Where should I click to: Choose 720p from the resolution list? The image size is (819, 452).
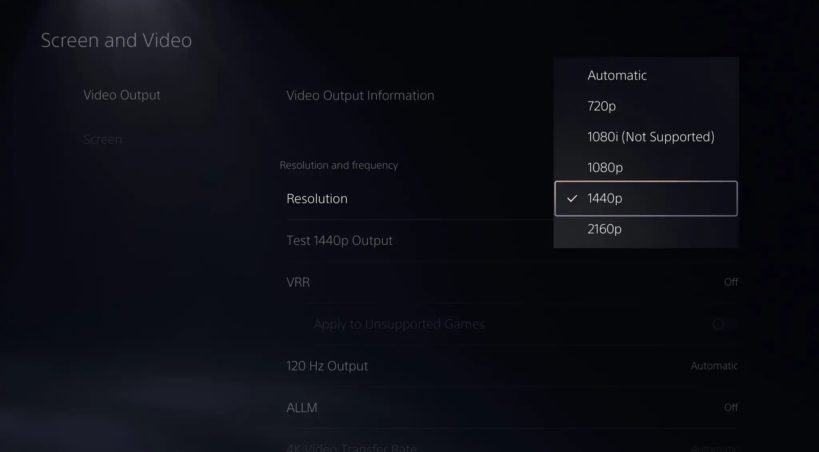click(604, 105)
